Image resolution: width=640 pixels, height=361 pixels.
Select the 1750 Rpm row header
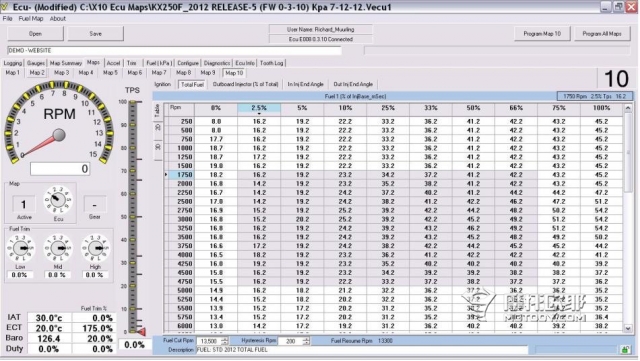tap(182, 175)
